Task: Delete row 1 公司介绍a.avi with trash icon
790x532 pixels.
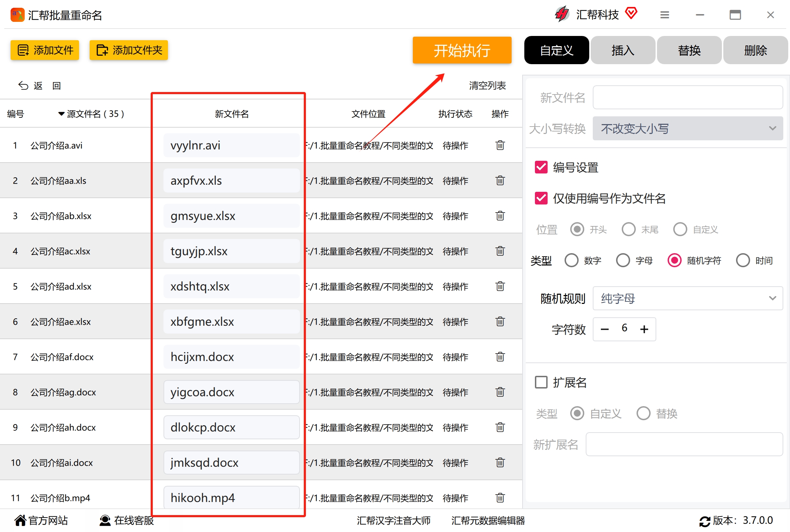Action: coord(500,145)
